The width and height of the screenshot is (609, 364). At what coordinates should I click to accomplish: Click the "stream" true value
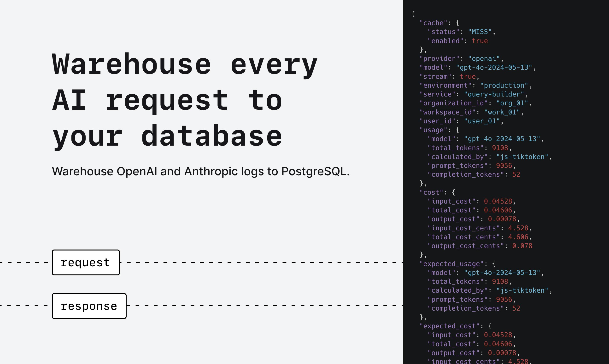(x=468, y=77)
